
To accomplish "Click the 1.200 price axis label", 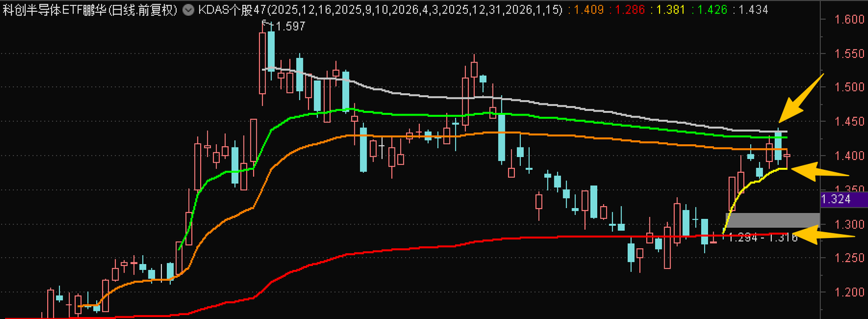I will [850, 292].
